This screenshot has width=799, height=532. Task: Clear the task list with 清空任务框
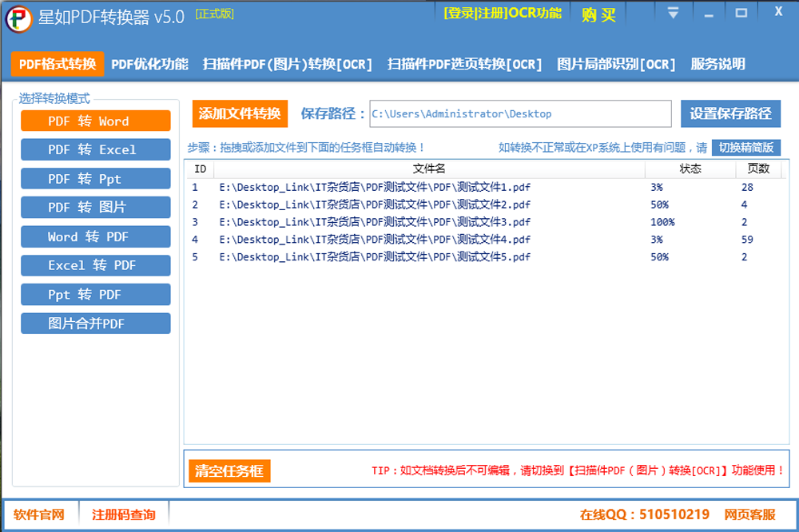click(229, 471)
